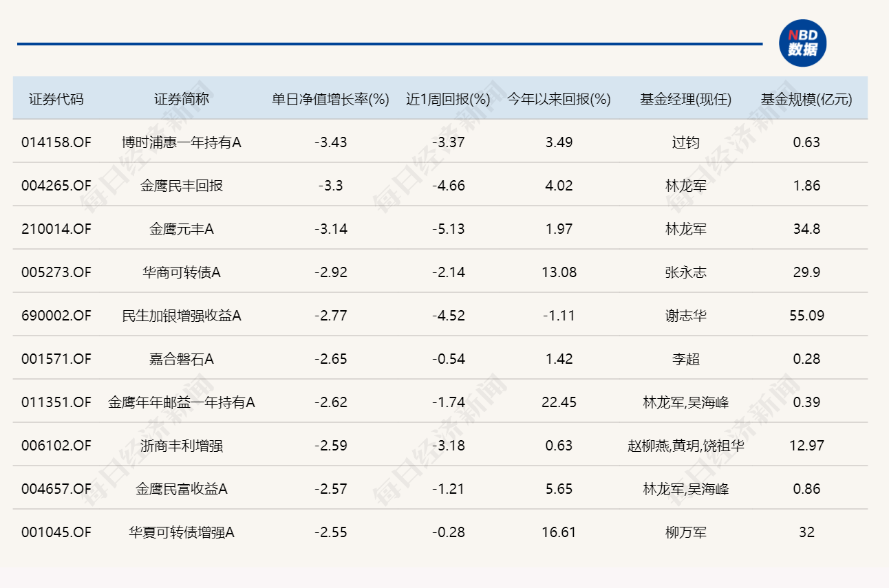Click the 证券代码 column header
This screenshot has width=889, height=588.
56,99
